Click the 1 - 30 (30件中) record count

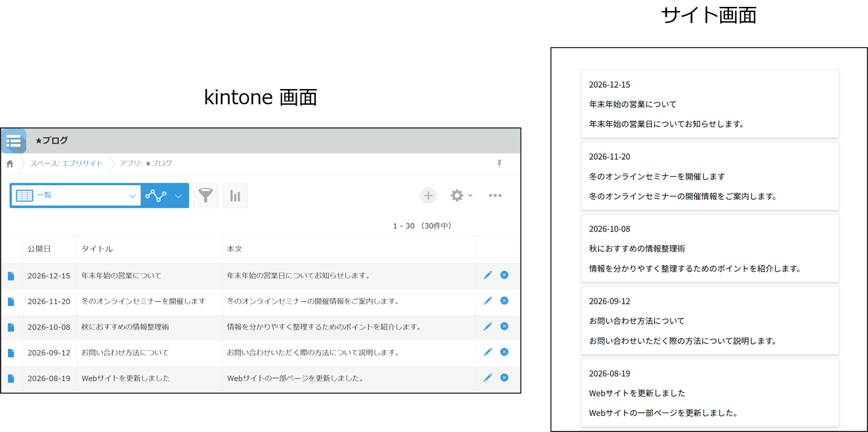point(422,226)
